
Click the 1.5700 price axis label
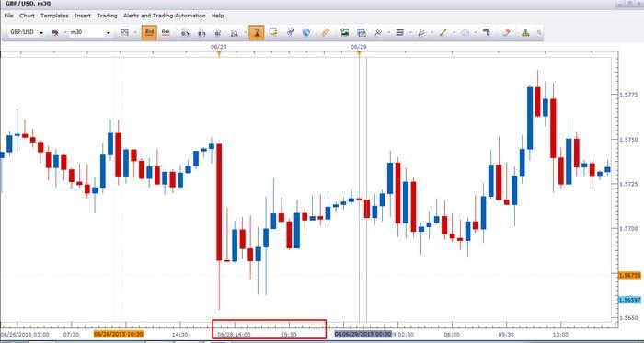(x=628, y=229)
